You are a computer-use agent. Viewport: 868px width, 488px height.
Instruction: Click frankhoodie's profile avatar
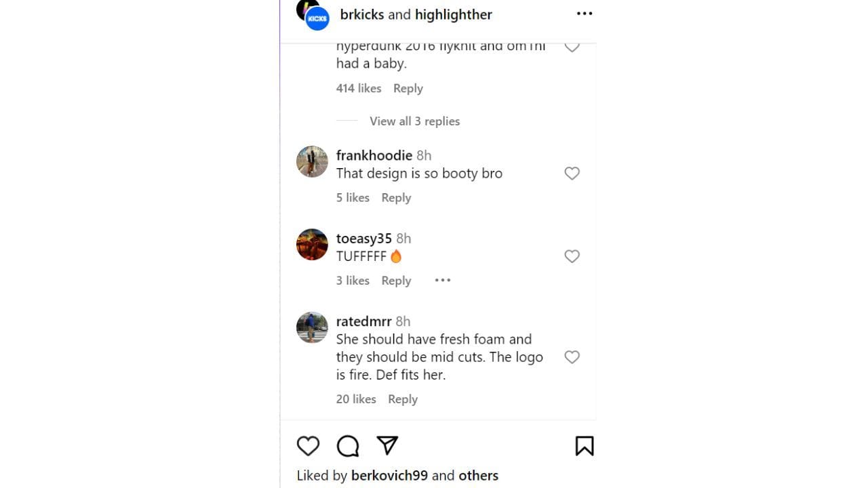pyautogui.click(x=311, y=161)
